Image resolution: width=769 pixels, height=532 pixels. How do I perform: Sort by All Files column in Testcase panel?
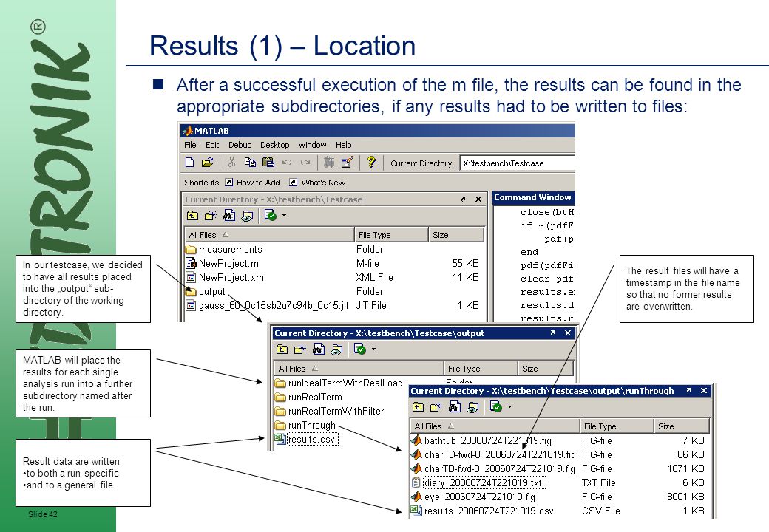coord(269,235)
